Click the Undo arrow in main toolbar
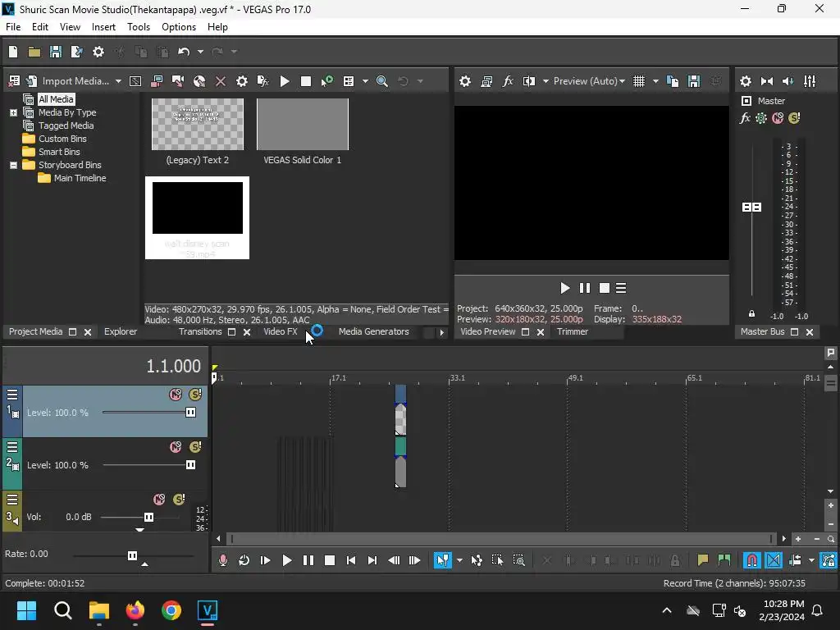The height and width of the screenshot is (630, 840). [184, 52]
